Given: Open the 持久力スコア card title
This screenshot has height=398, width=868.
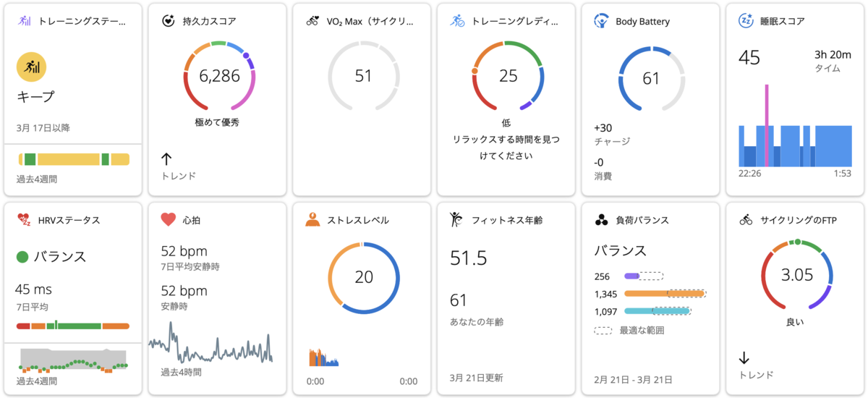Looking at the screenshot, I should pos(209,22).
